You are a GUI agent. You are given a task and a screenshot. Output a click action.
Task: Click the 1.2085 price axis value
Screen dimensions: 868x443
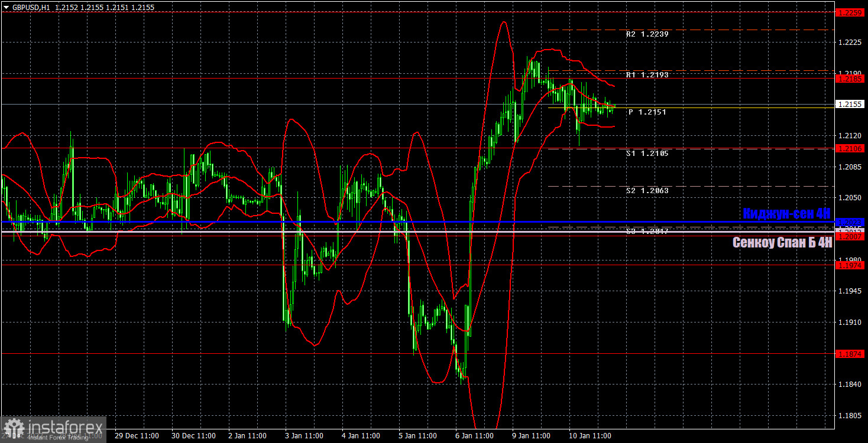[x=850, y=167]
